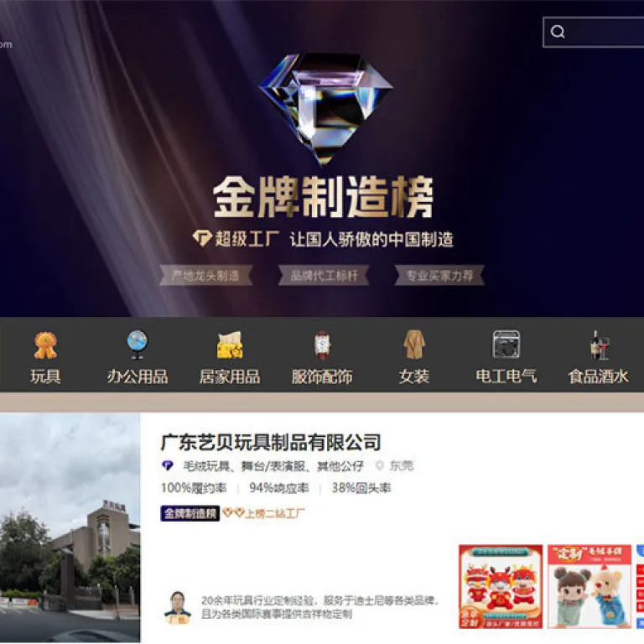Select the 居家用品 category icon
The height and width of the screenshot is (644, 644).
[x=230, y=345]
